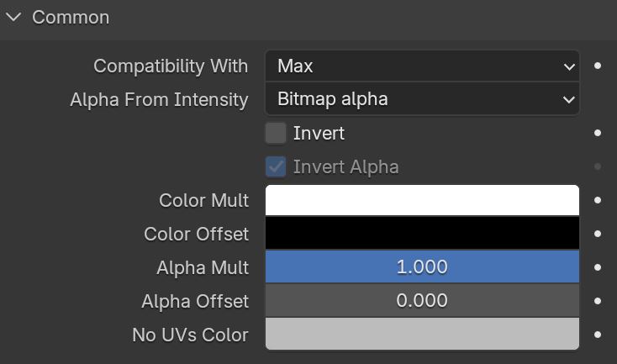Click animate dot beside Alpha Mult
The width and height of the screenshot is (617, 364).
click(598, 267)
